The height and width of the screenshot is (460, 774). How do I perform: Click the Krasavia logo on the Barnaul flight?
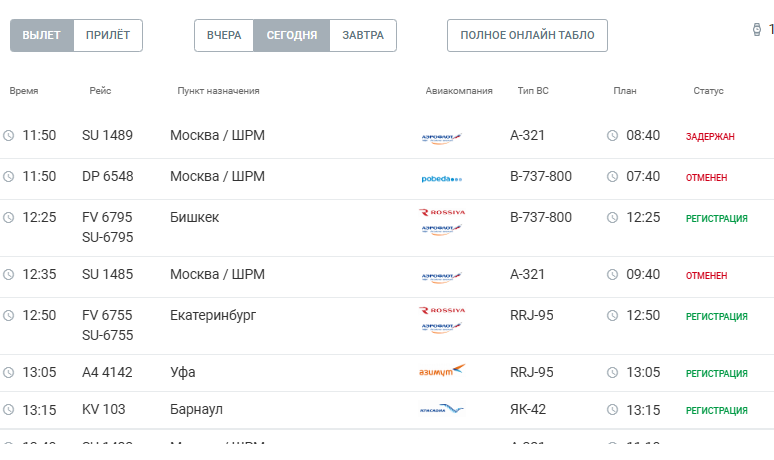[442, 409]
